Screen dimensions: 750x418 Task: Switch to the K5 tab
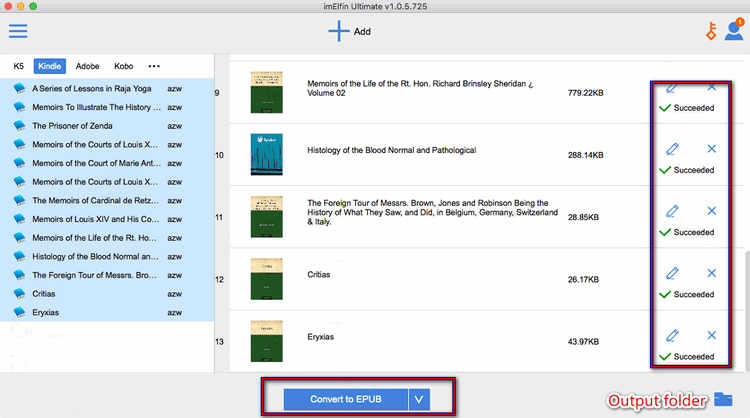pyautogui.click(x=18, y=66)
